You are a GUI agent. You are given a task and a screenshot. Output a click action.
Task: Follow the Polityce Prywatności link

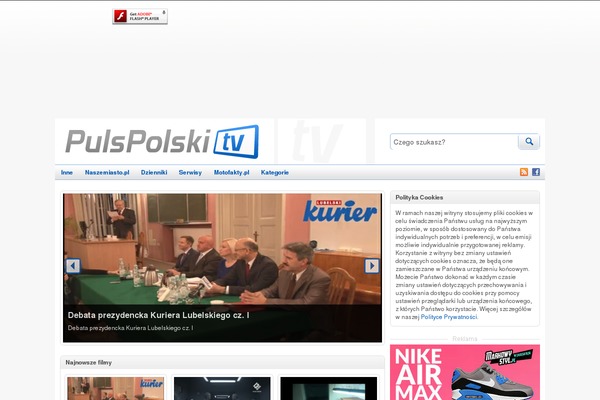pos(449,317)
